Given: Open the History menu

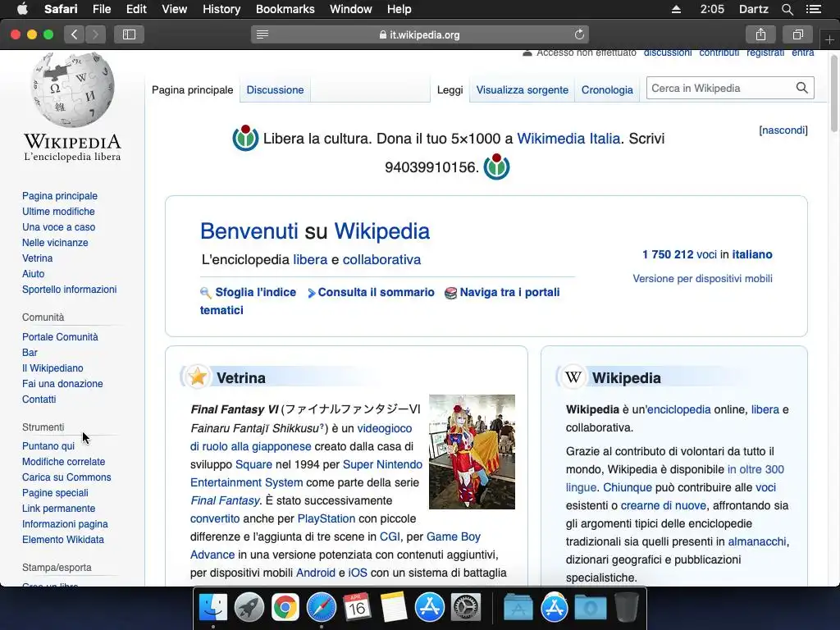Looking at the screenshot, I should (221, 9).
